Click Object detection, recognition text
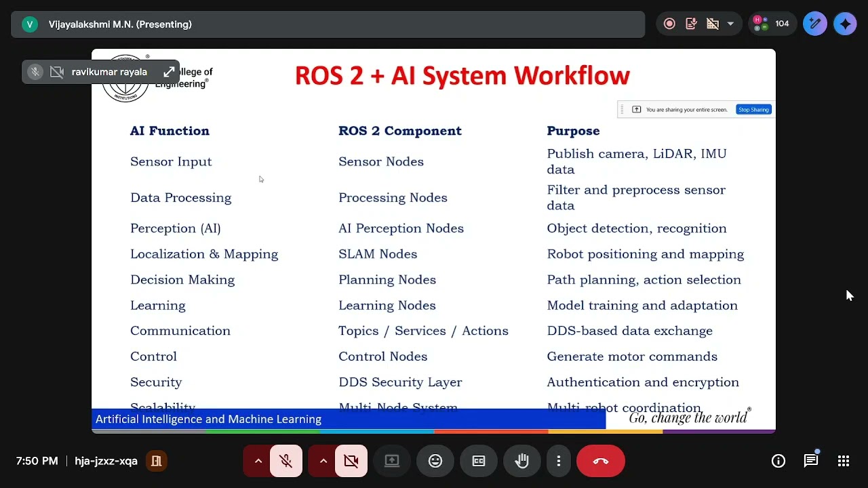868x488 pixels. tap(637, 228)
